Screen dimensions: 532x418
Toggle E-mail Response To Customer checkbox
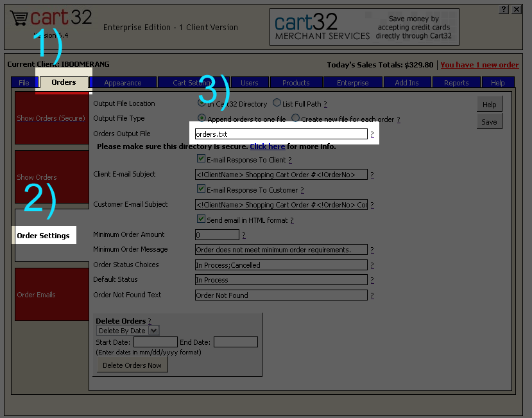[x=202, y=189]
